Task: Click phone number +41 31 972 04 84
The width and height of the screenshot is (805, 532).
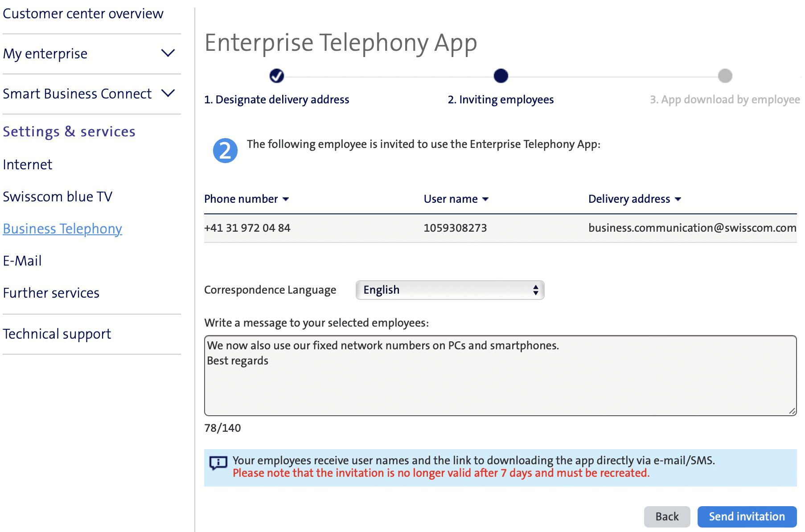Action: [x=247, y=228]
